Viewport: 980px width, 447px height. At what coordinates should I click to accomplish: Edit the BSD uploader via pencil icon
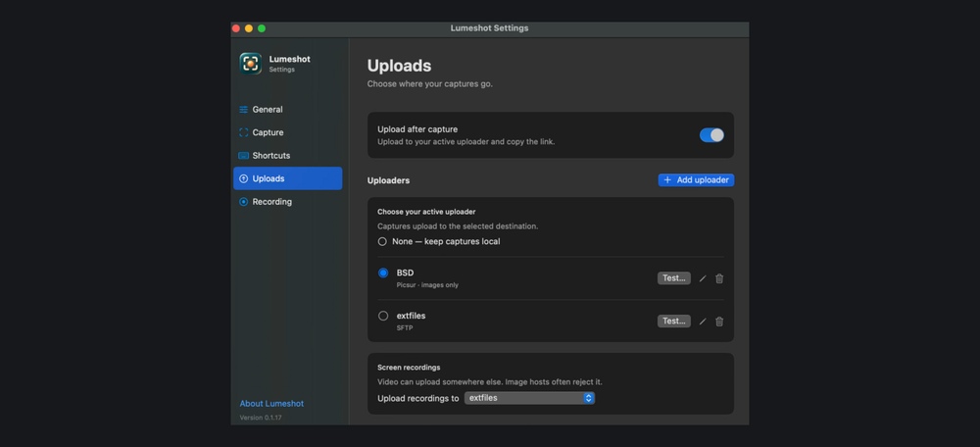pos(703,278)
